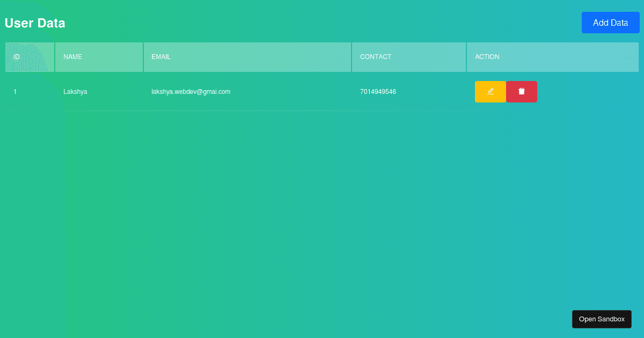Click the email lakshya.webdev@gmai.com
The width and height of the screenshot is (644, 338).
point(191,92)
